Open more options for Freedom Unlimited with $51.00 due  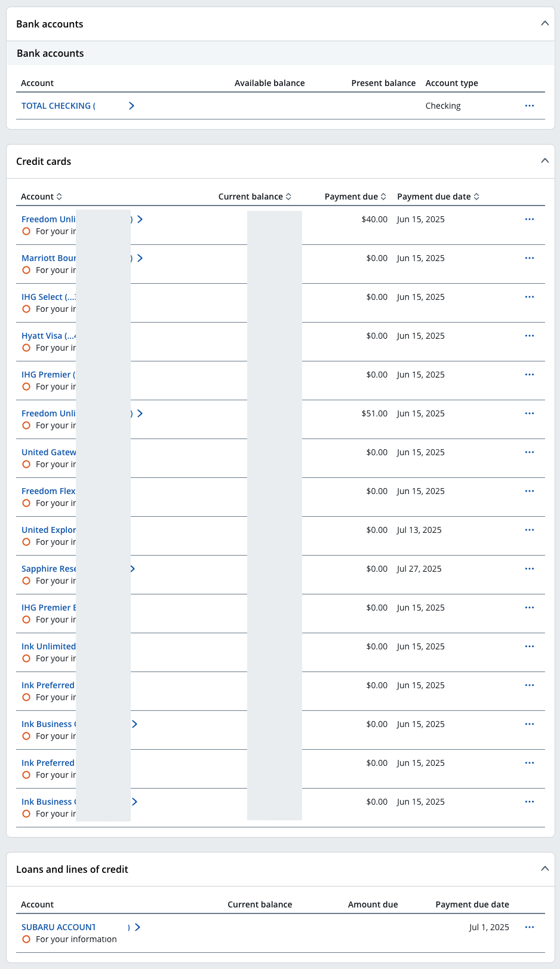(529, 413)
